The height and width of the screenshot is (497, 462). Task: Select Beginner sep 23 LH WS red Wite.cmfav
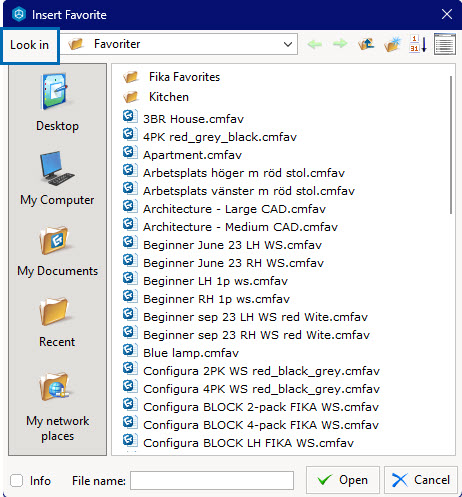pyautogui.click(x=255, y=317)
